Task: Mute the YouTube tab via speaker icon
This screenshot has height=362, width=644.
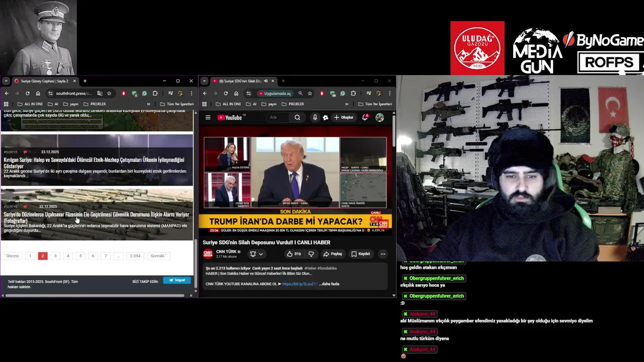Action: point(266,81)
